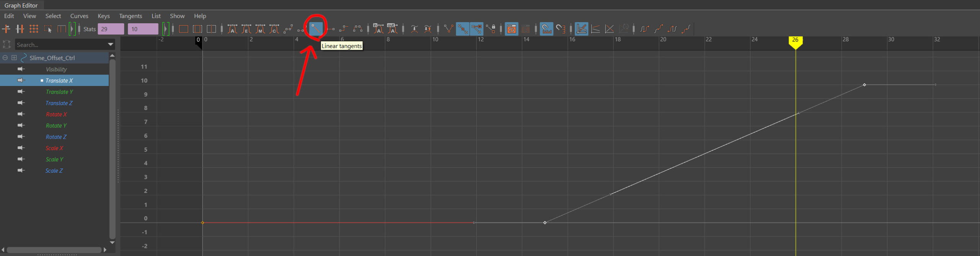
Task: Expand attributes box next to Slime_Offset_Ctrl
Action: 14,58
